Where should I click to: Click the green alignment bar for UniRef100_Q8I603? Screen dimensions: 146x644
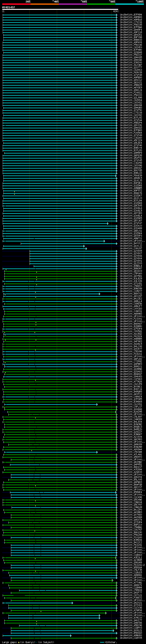click(61, 271)
